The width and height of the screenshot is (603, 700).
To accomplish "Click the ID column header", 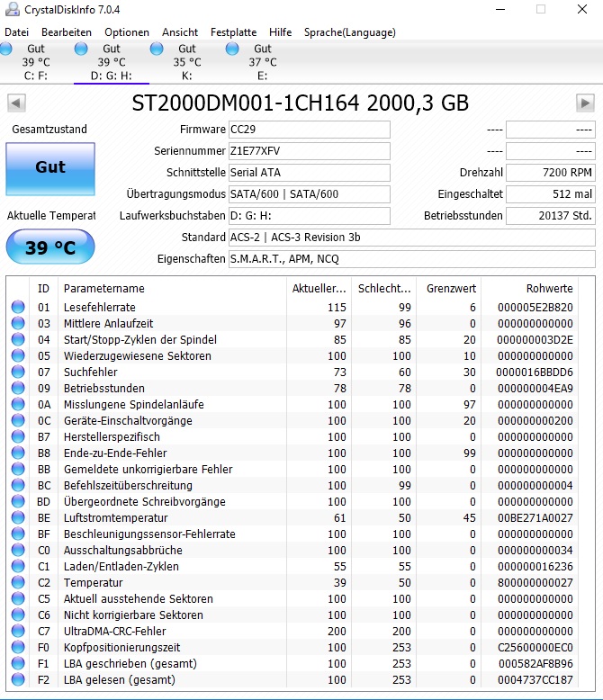I will [x=43, y=289].
